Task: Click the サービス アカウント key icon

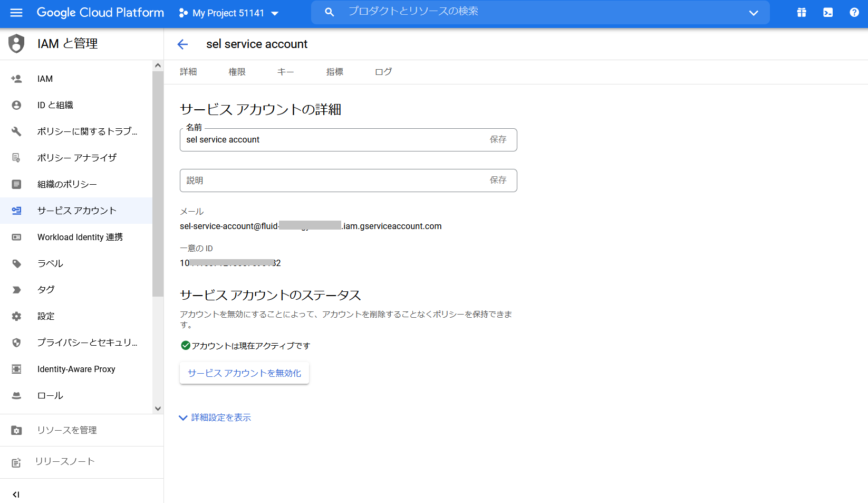Action: [16, 211]
